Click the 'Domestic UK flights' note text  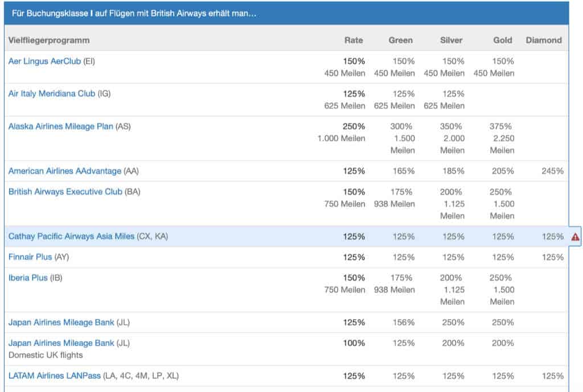(46, 355)
